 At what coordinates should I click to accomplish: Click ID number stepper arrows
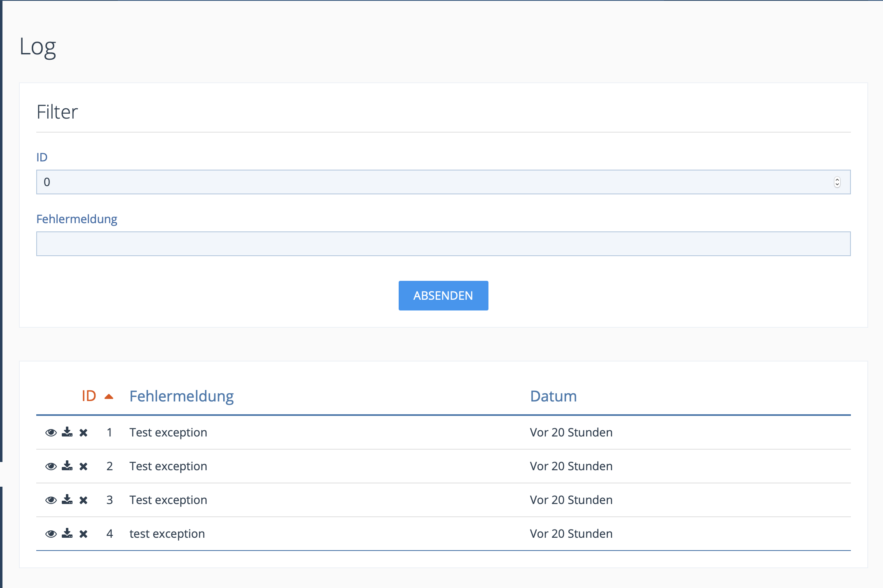pos(837,182)
